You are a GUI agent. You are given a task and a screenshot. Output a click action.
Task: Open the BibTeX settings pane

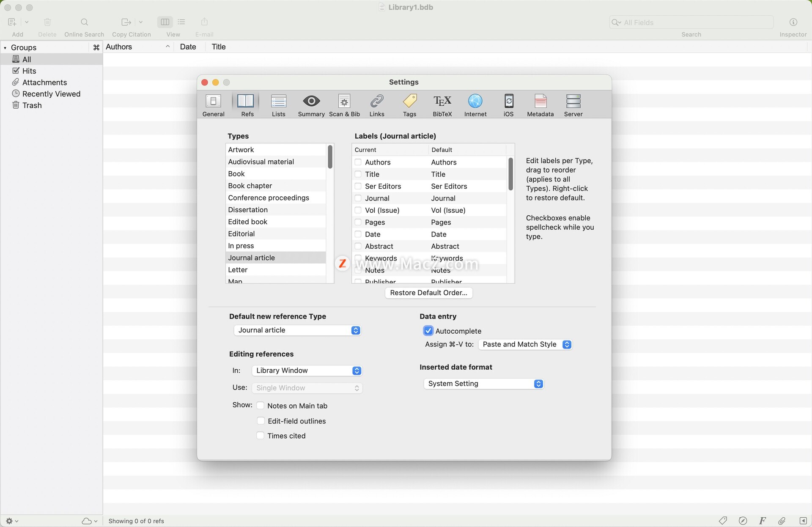pos(442,105)
